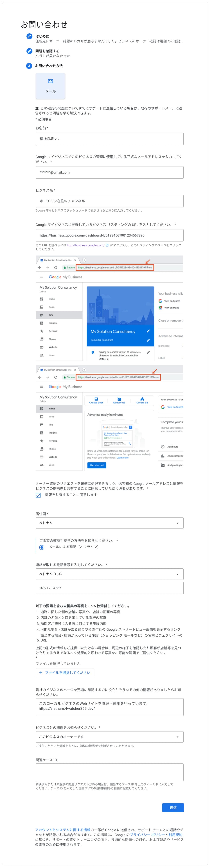Image resolution: width=212 pixels, height=868 pixels.
Task: Click the お名前 field containing 精神崩壊マン
Action: point(110,139)
